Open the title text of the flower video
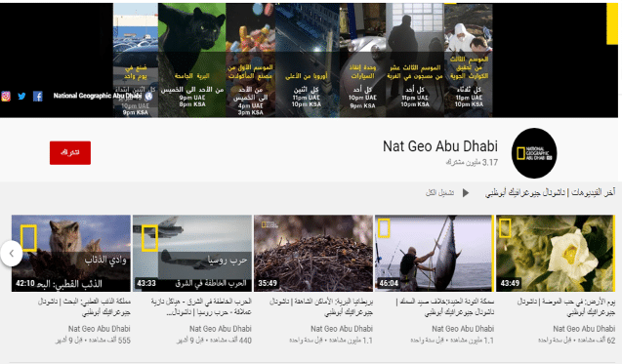 tap(566, 307)
